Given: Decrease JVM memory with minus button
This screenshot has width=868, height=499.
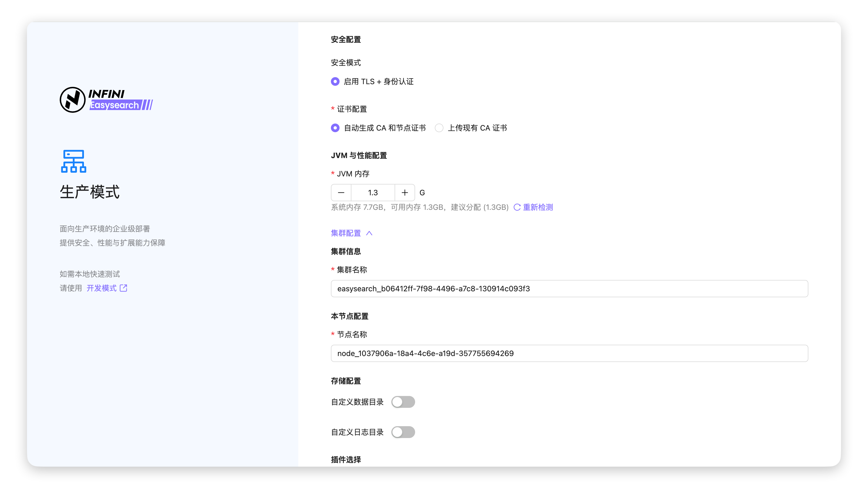Looking at the screenshot, I should [341, 193].
